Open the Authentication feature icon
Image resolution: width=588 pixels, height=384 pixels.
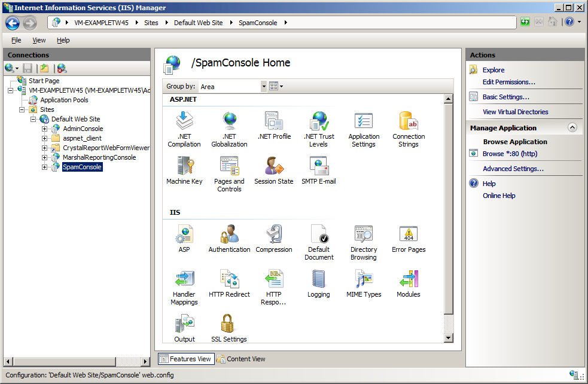(229, 234)
